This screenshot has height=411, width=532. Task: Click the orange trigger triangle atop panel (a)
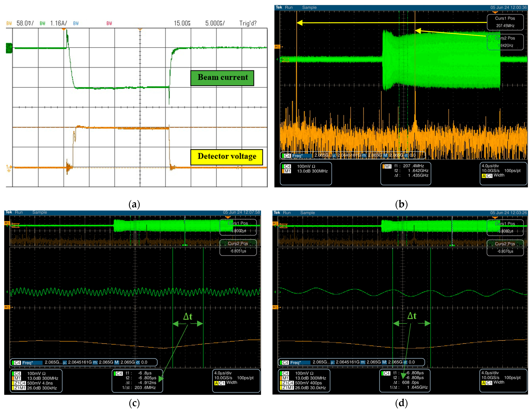coord(64,29)
